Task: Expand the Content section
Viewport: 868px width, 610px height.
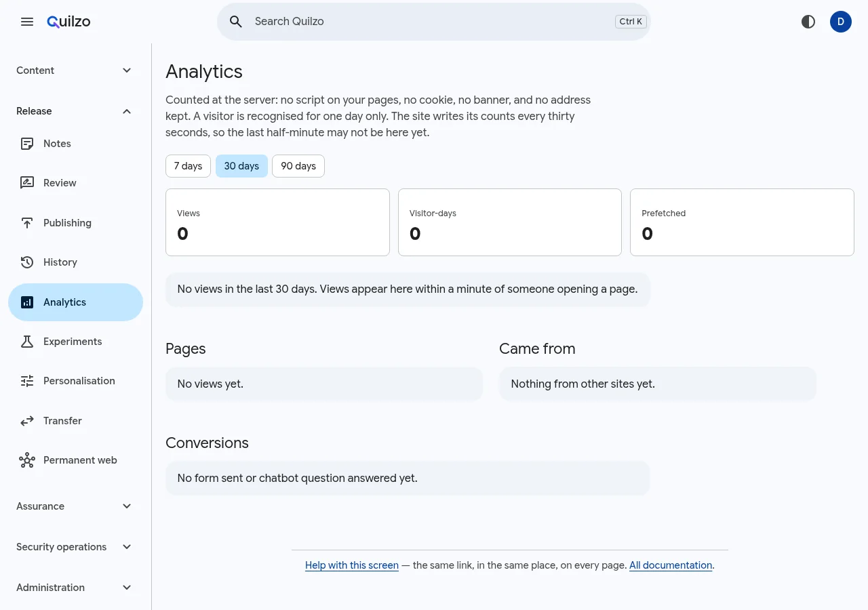Action: pyautogui.click(x=75, y=70)
